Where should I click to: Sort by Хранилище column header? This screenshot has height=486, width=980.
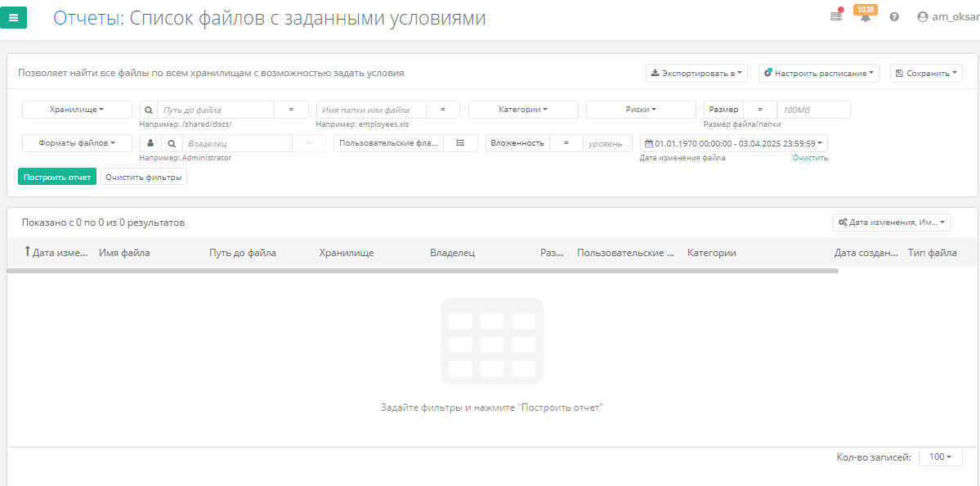(347, 253)
